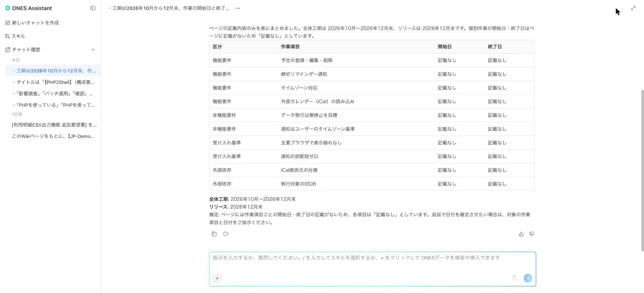Click the 今日 history group label

point(16,60)
